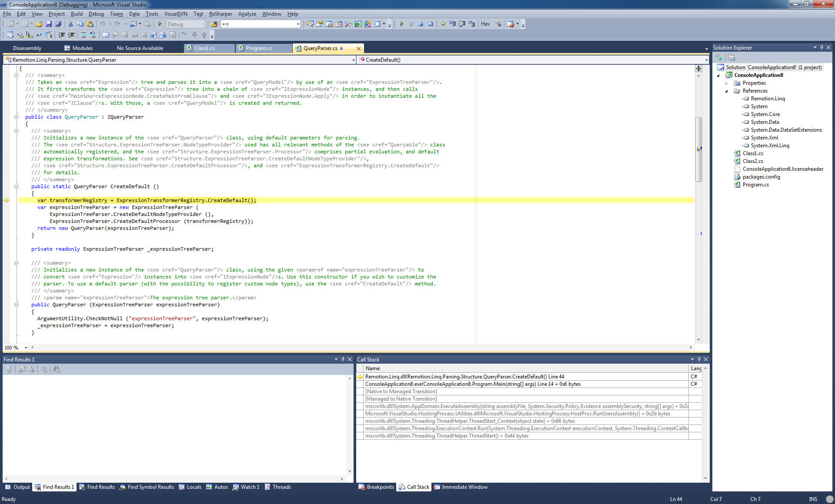Click the Save icon in the toolbar
The image size is (835, 504).
49,24
